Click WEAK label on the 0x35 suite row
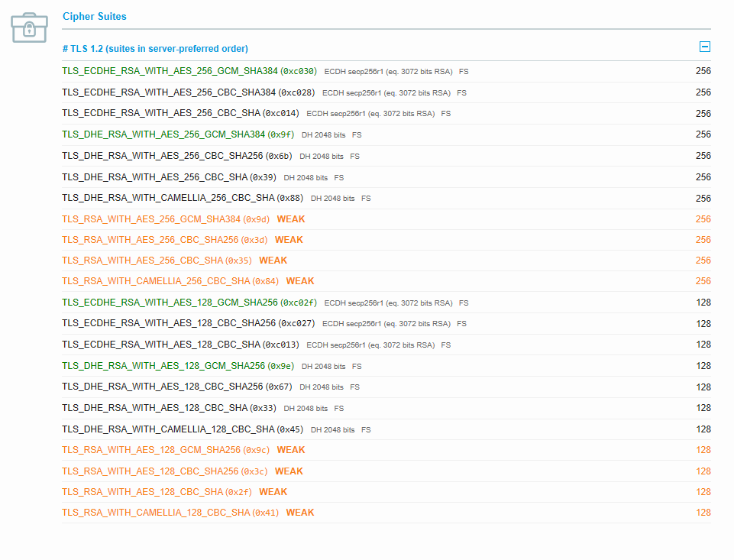Image resolution: width=734 pixels, height=560 pixels. tap(273, 261)
